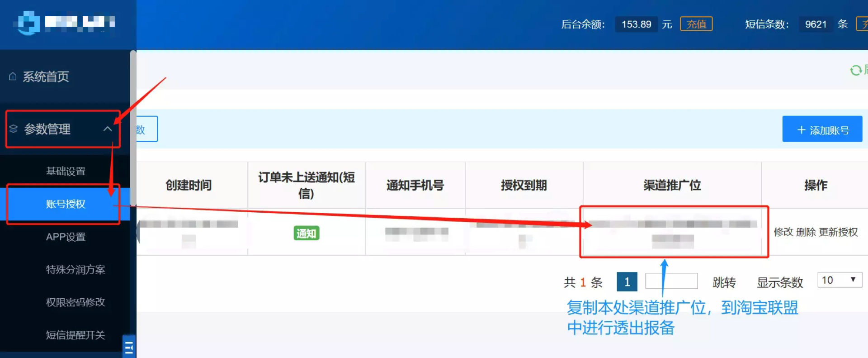This screenshot has height=358, width=868.
Task: Open 基础设置 menu item
Action: coord(66,171)
